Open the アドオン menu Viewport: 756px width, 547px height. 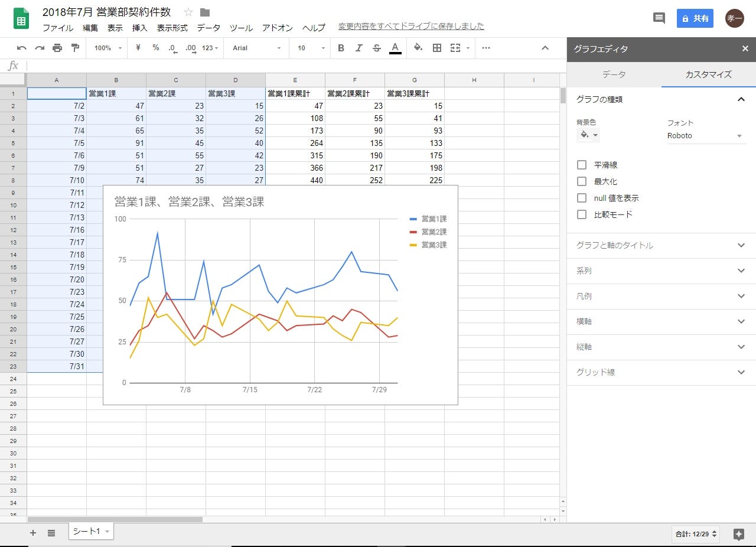pos(278,28)
